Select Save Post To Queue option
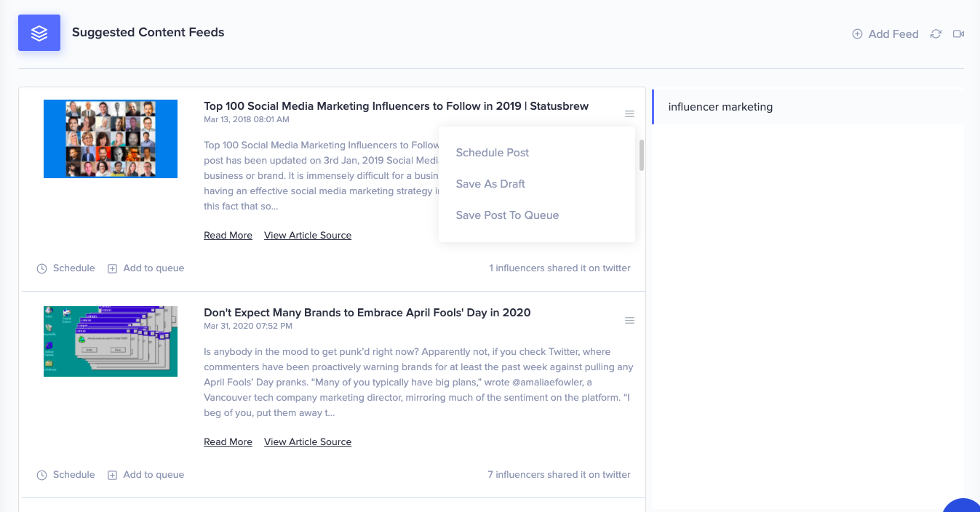Screen dimensions: 980x512 507,215
